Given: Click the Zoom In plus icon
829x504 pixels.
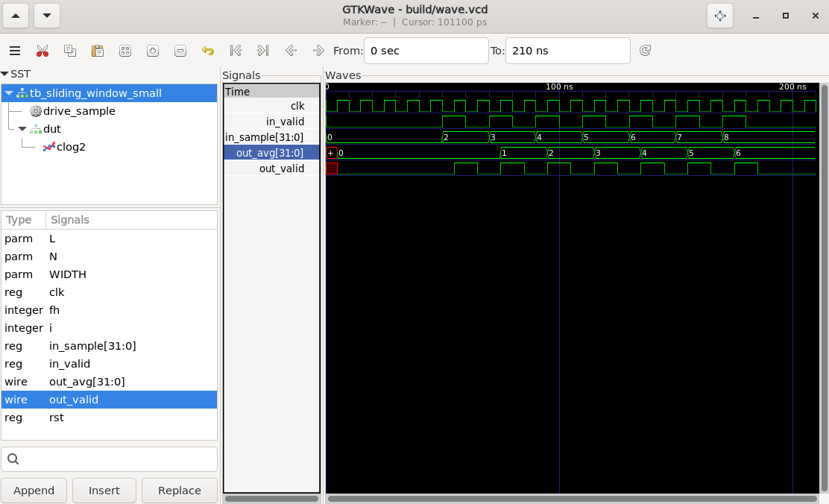Looking at the screenshot, I should pos(153,51).
